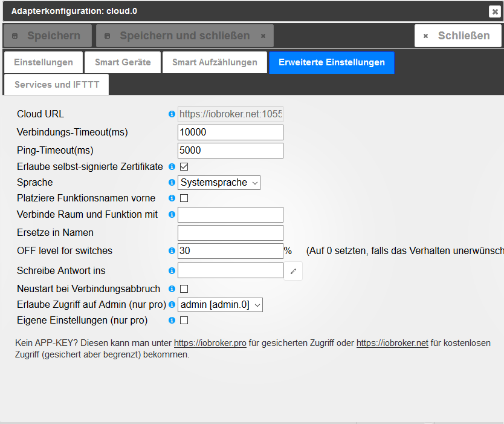Click info icon beside self-signed certificates option

[x=172, y=166]
